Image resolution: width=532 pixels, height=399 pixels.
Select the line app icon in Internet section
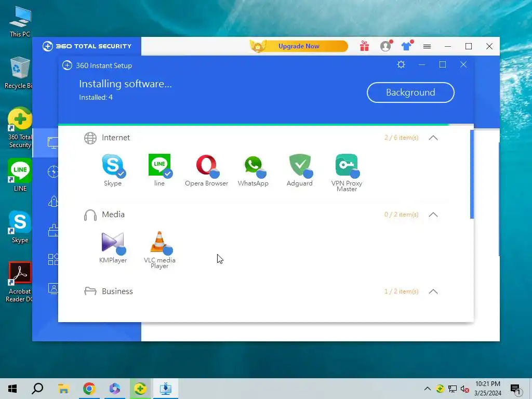click(x=160, y=166)
